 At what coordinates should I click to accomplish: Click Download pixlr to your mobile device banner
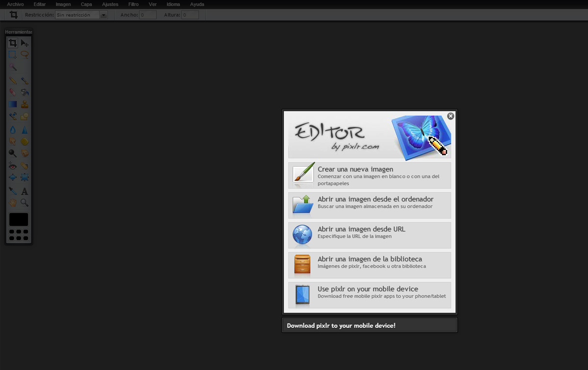[x=369, y=325]
